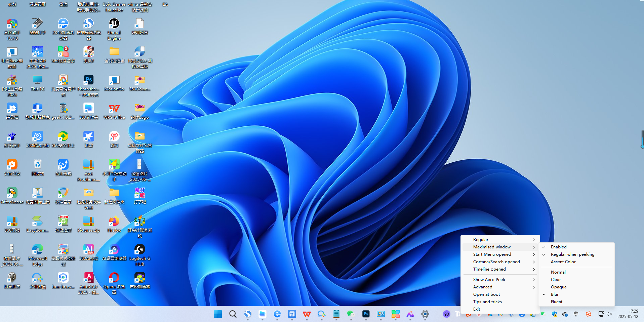This screenshot has height=322, width=644.
Task: Open the purple 90 badge tray icon
Action: [x=447, y=314]
